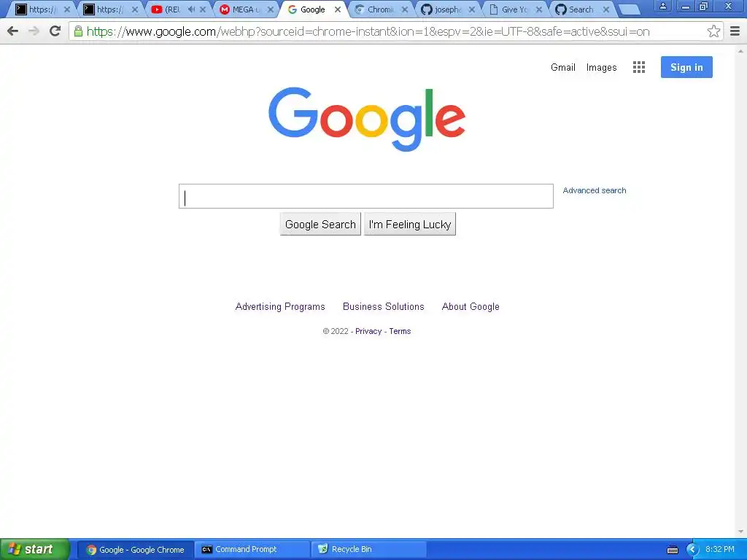Close the GitHub Search tab

(606, 9)
